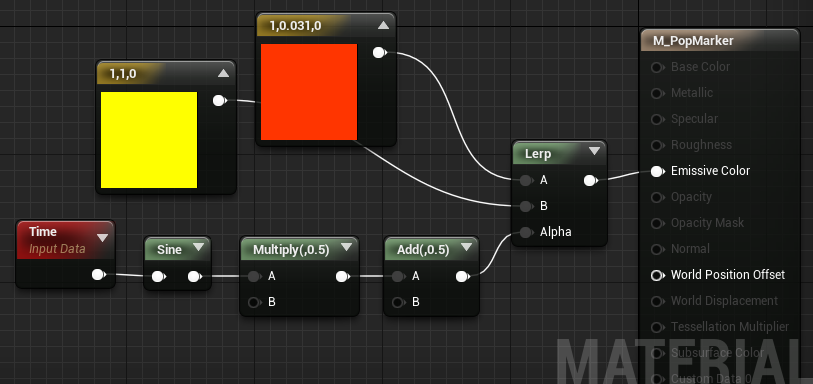
Task: Select the Add(,0.5) node title
Action: click(x=423, y=250)
